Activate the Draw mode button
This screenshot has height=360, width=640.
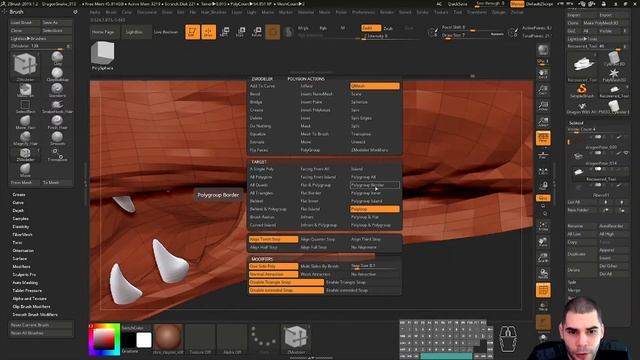209,32
